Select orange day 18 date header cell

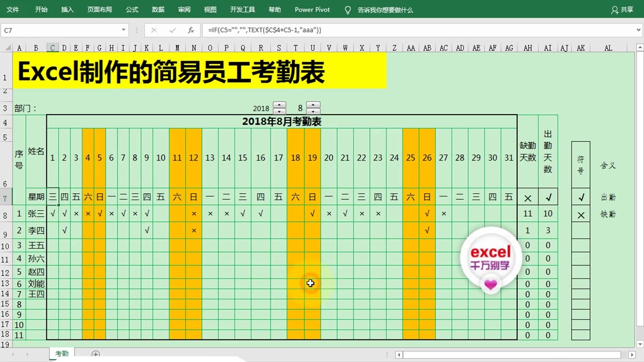(x=295, y=158)
